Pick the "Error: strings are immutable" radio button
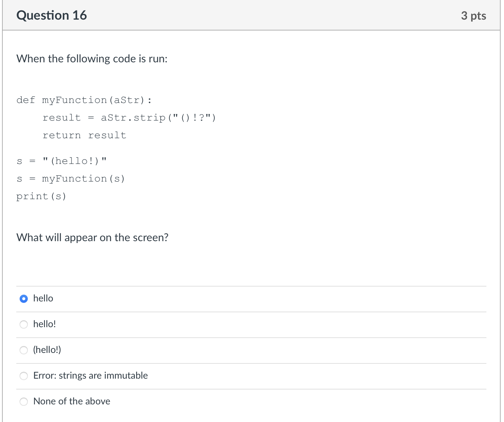504x422 pixels. pyautogui.click(x=24, y=376)
